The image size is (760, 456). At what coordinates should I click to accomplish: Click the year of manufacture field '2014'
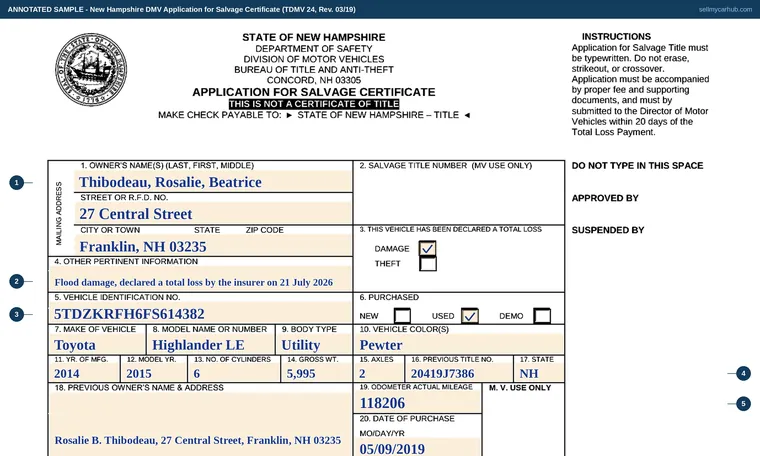tap(84, 373)
